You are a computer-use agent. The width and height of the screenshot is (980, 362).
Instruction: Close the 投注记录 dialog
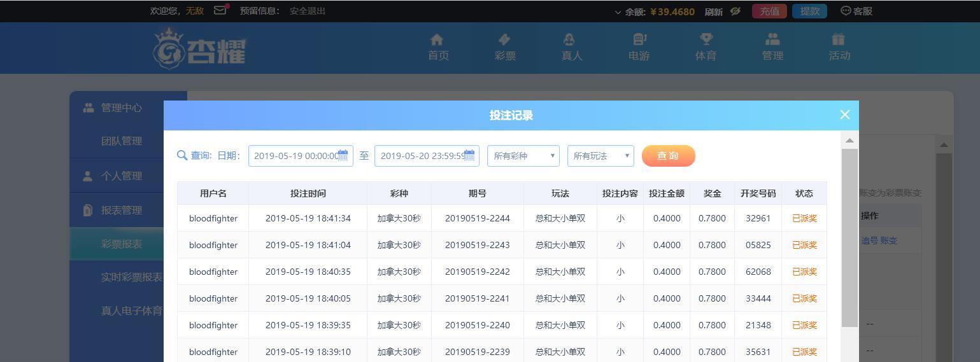tap(844, 115)
